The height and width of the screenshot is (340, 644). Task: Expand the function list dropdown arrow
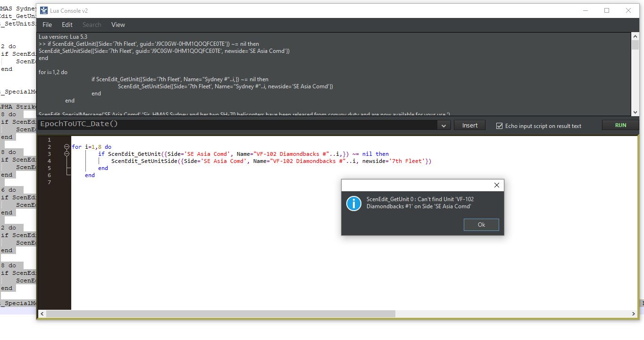(x=443, y=126)
